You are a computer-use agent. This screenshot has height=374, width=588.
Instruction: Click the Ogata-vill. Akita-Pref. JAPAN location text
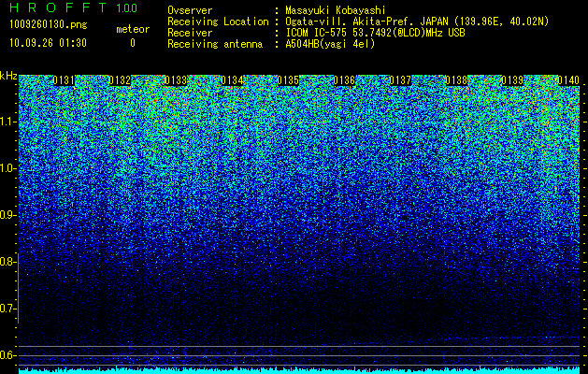point(417,22)
